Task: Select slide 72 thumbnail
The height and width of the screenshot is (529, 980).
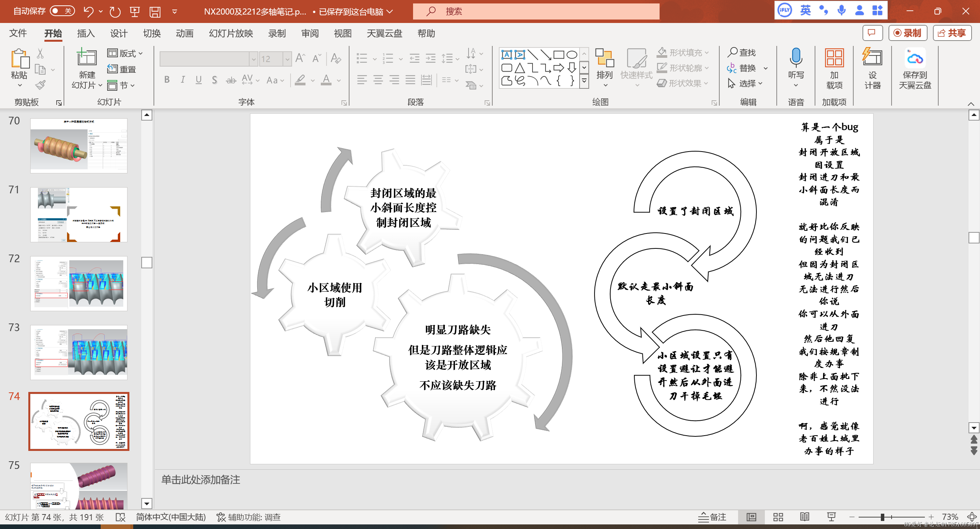Action: tap(79, 284)
